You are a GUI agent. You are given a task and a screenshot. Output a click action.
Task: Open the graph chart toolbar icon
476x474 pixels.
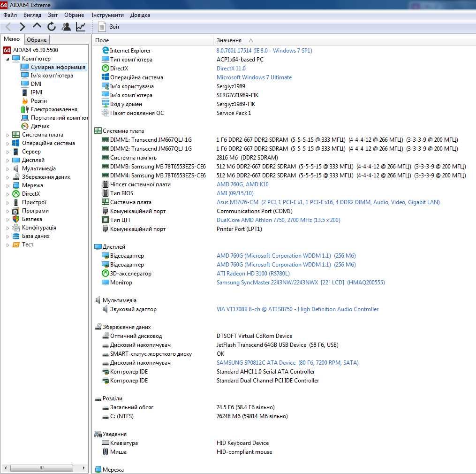81,27
